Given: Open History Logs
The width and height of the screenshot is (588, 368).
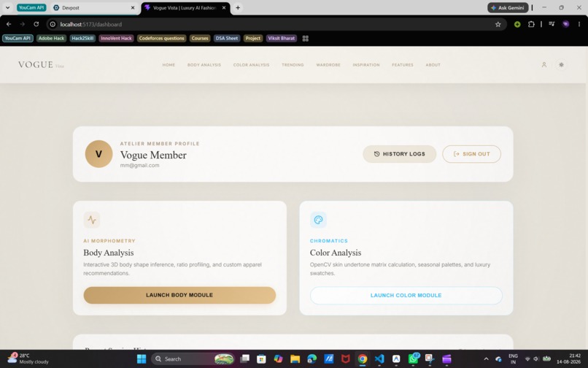Looking at the screenshot, I should coord(399,154).
